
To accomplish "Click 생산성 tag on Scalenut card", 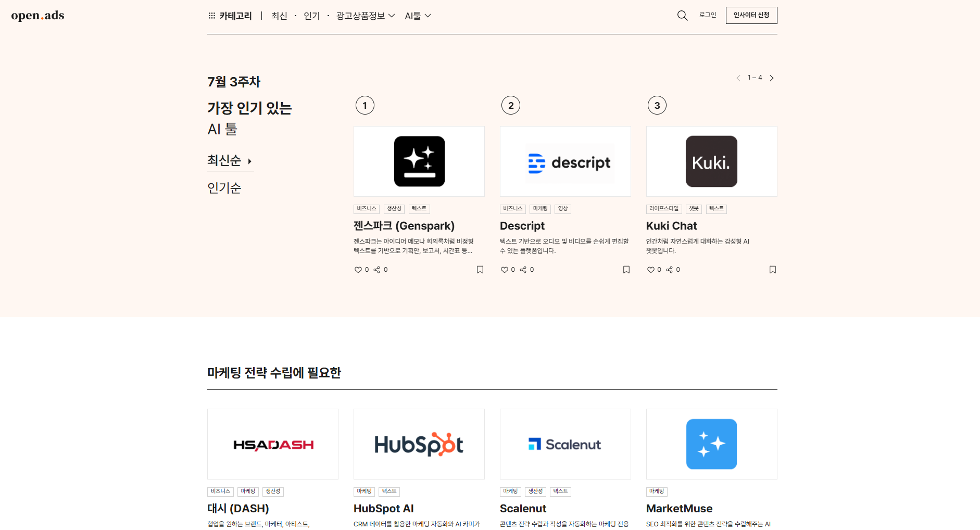I will coord(535,491).
